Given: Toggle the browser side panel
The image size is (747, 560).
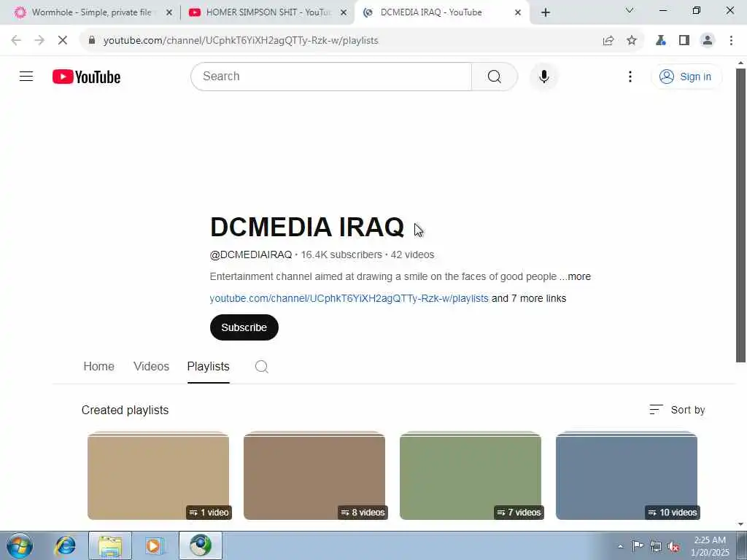Looking at the screenshot, I should [684, 41].
